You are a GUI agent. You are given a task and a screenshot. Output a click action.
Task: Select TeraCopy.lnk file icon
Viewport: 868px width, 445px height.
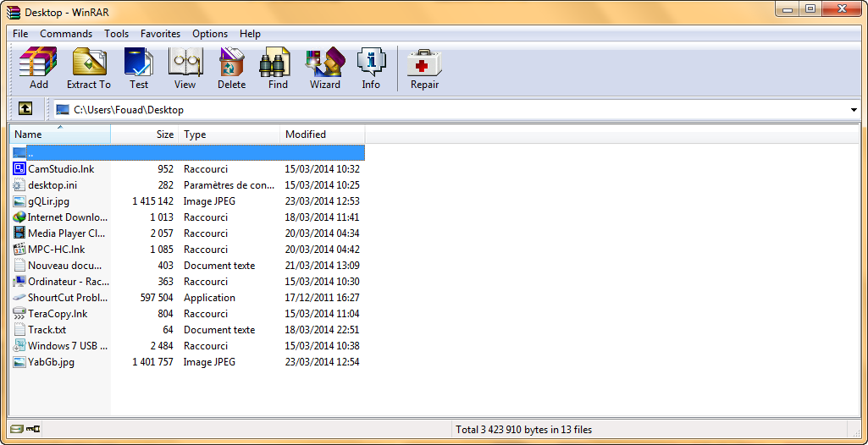[19, 313]
